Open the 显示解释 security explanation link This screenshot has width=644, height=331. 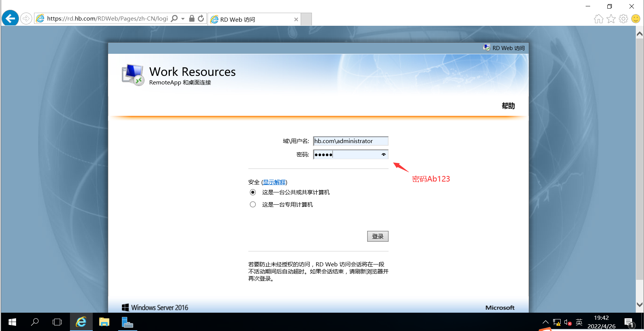point(275,182)
